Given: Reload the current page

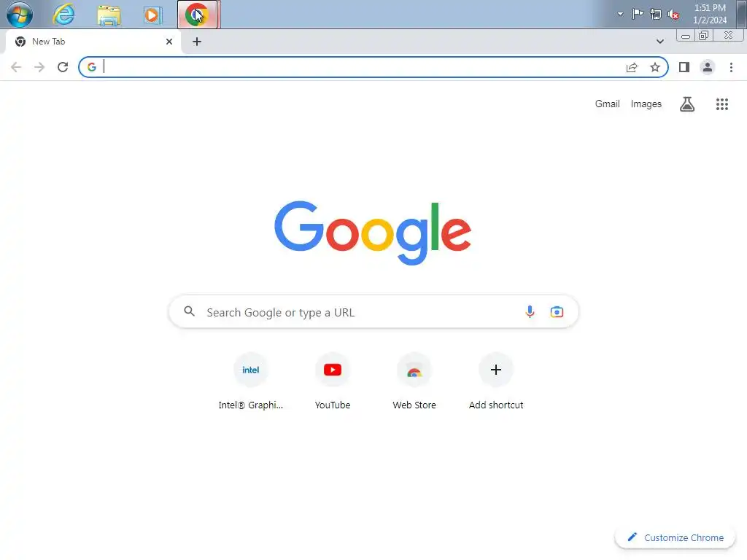Looking at the screenshot, I should [63, 67].
